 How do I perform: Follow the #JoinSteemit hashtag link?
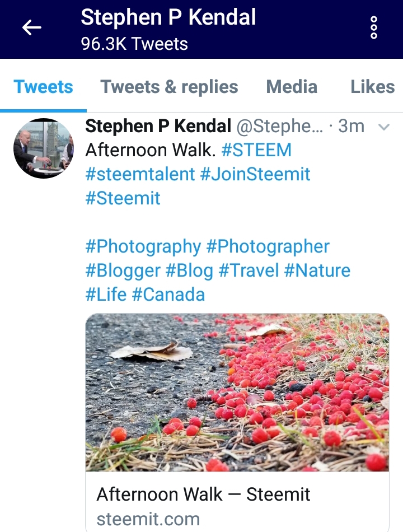pos(255,174)
